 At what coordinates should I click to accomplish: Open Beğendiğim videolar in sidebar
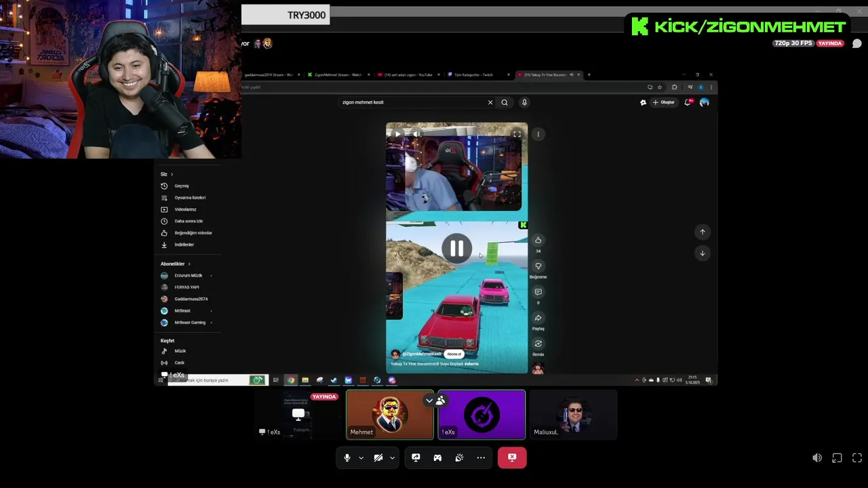point(187,232)
